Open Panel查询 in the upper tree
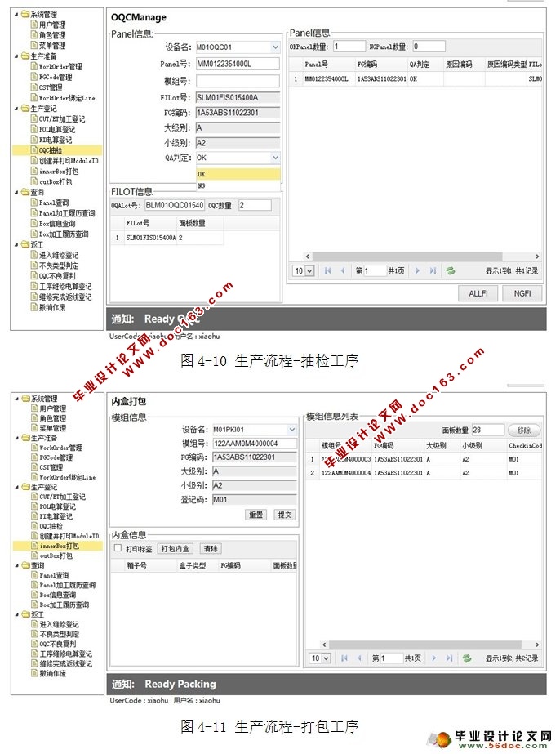560x754 pixels. (x=54, y=203)
